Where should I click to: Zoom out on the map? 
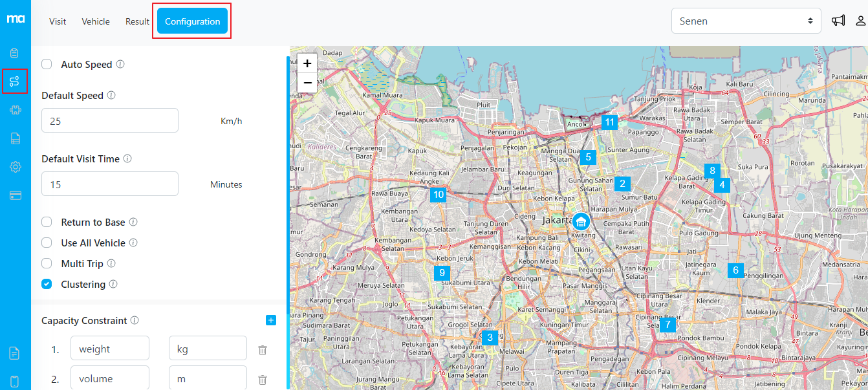pos(307,83)
